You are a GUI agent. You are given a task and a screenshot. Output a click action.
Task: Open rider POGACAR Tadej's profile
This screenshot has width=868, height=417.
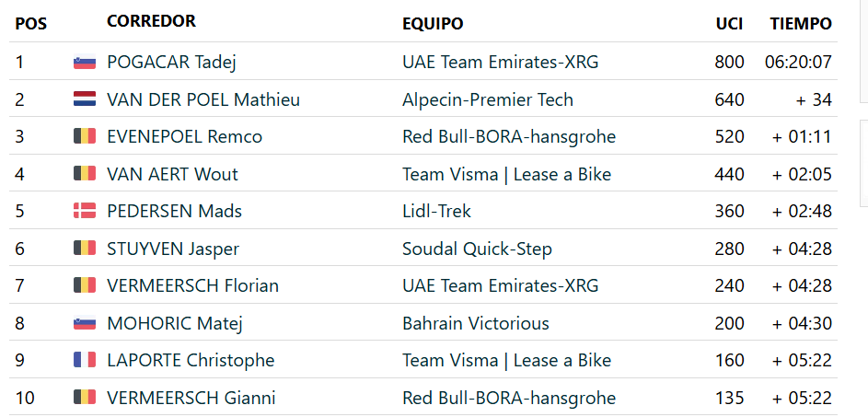tap(172, 63)
